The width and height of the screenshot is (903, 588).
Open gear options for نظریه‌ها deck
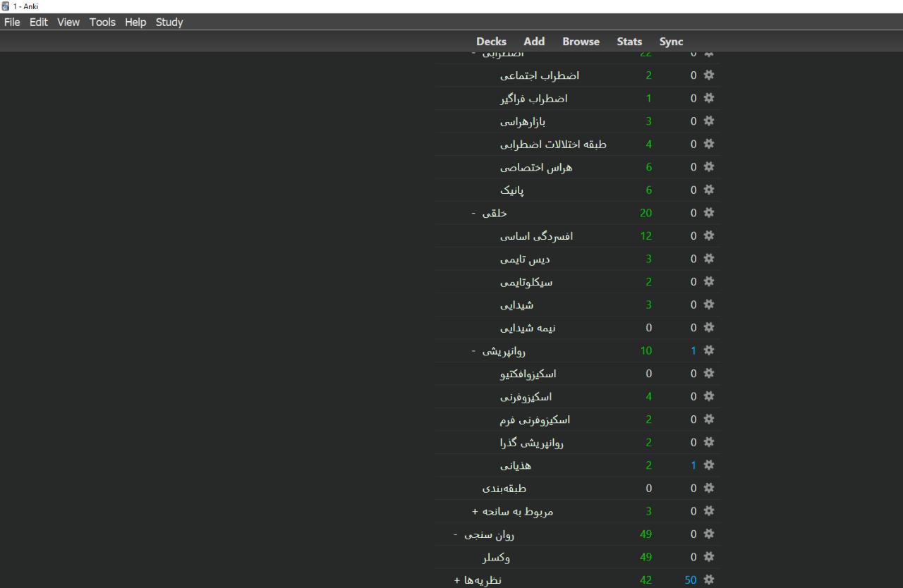(x=710, y=580)
